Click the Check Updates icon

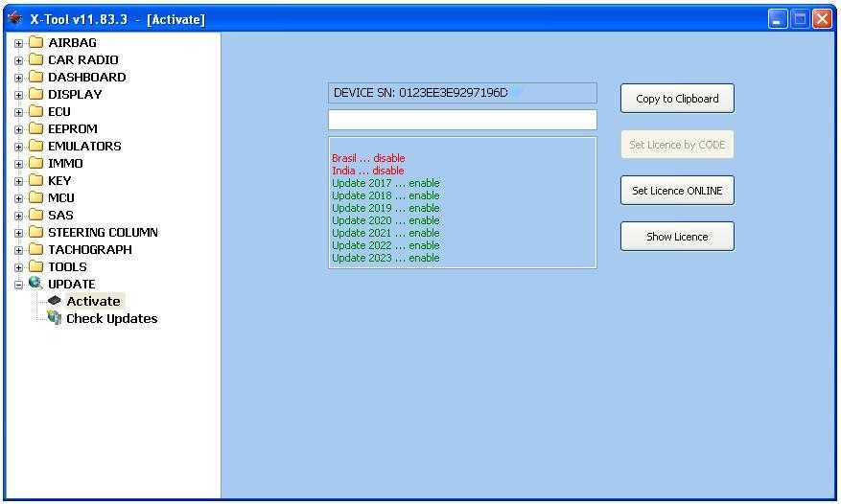pos(54,318)
